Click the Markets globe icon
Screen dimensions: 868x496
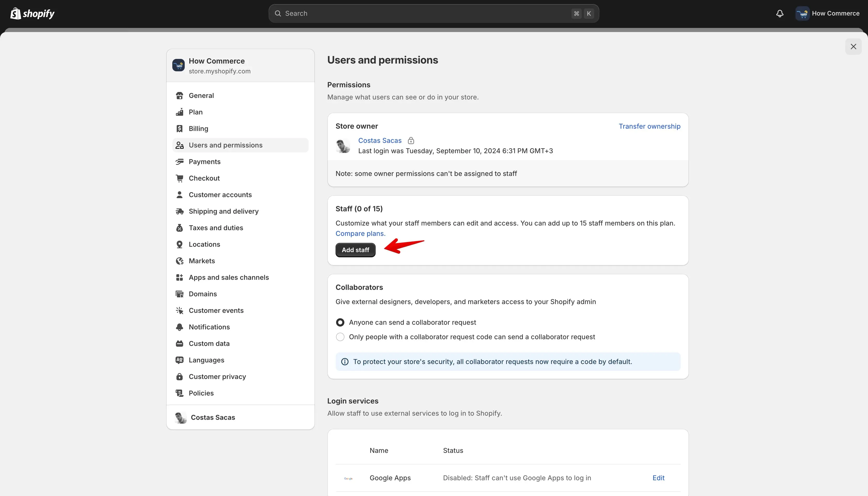tap(180, 261)
